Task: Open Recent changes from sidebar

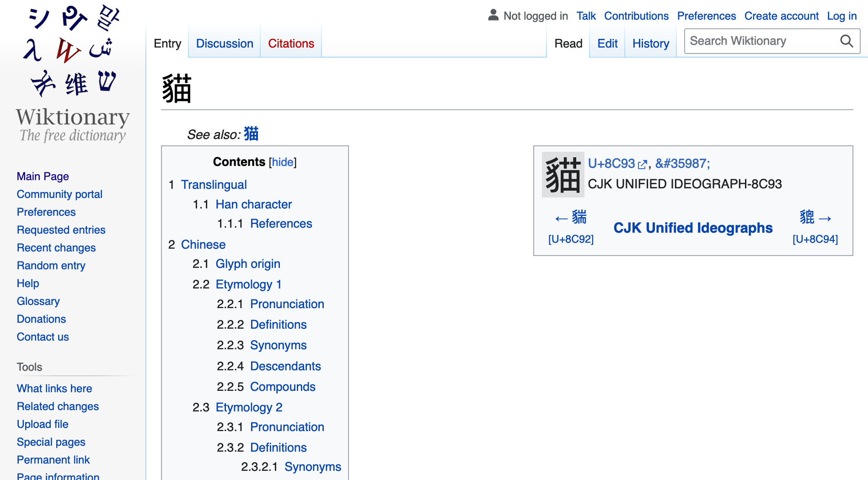Action: click(x=56, y=248)
